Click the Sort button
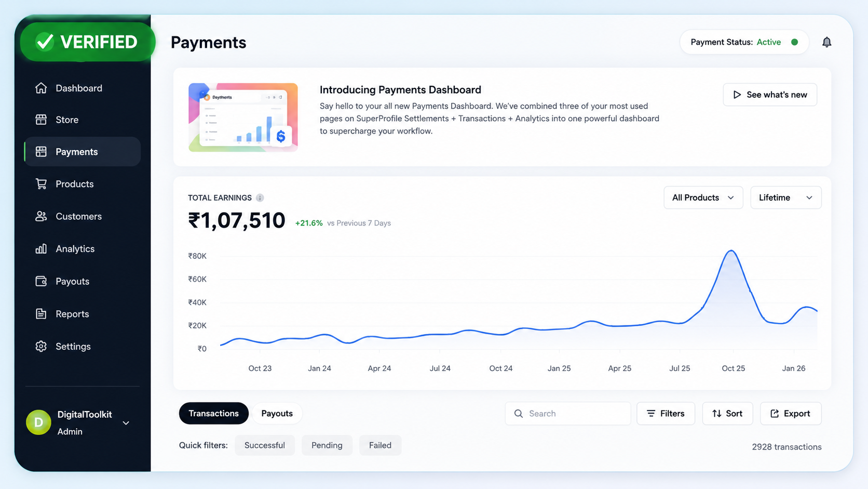868x489 pixels. click(727, 414)
